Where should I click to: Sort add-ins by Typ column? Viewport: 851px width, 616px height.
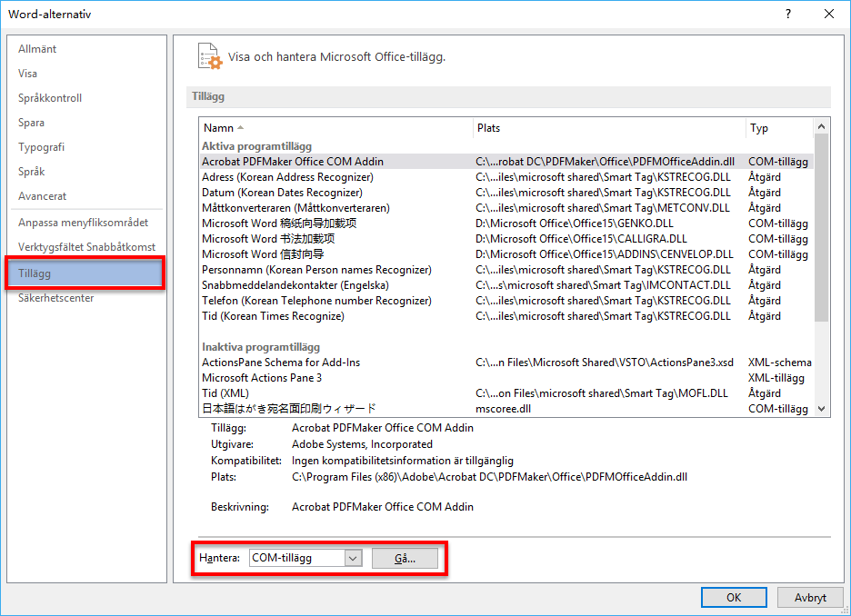(779, 128)
